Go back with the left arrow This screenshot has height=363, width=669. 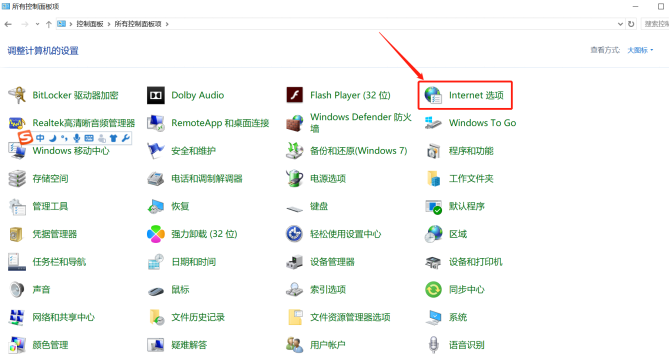(8, 24)
